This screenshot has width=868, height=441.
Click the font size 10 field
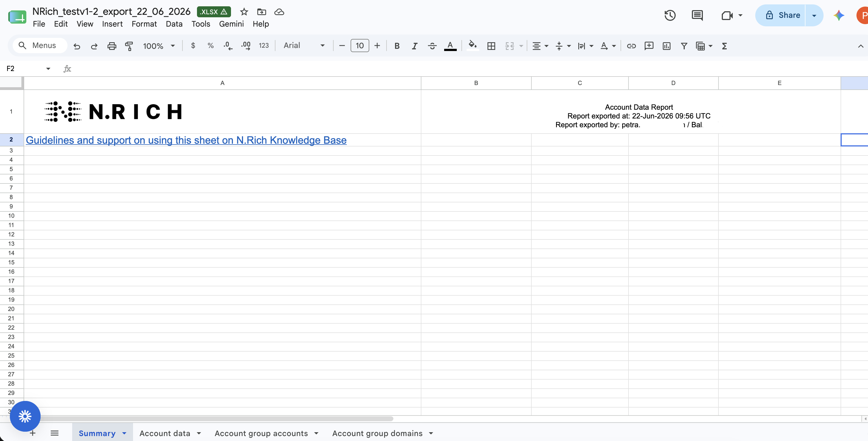[360, 46]
